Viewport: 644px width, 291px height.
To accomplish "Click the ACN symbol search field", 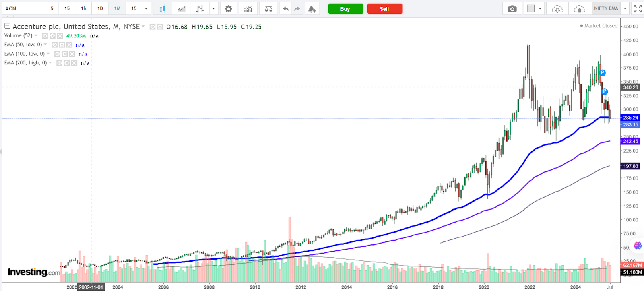I will click(23, 8).
